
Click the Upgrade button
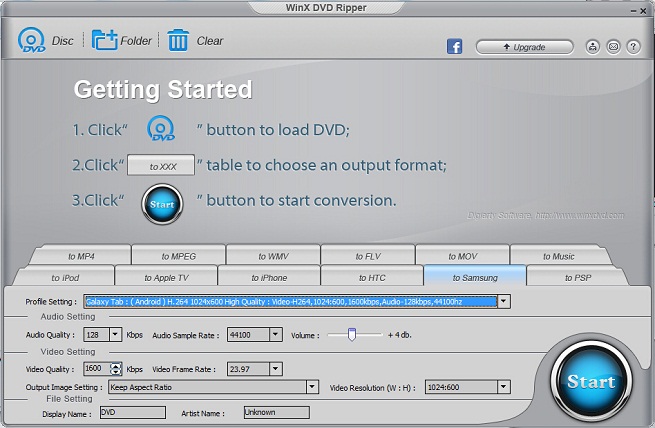click(524, 47)
